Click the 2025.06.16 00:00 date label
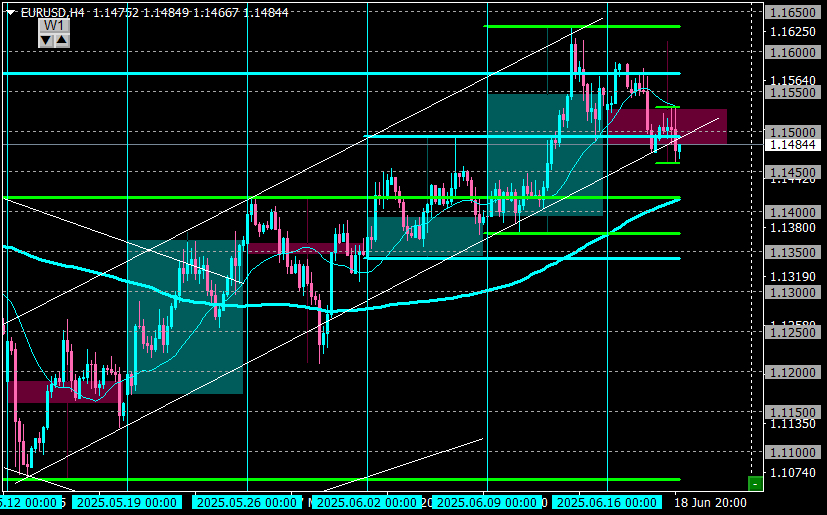827x515 pixels. pyautogui.click(x=607, y=502)
